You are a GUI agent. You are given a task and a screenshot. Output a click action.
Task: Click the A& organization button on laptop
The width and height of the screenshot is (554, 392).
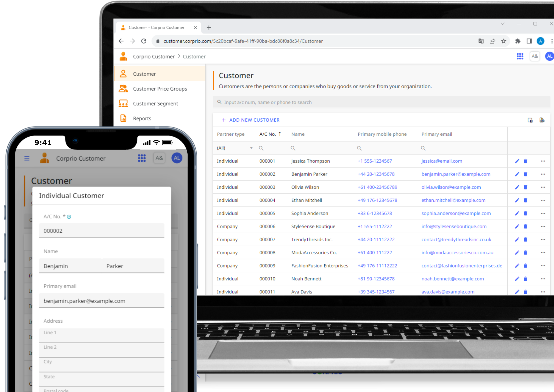[535, 56]
